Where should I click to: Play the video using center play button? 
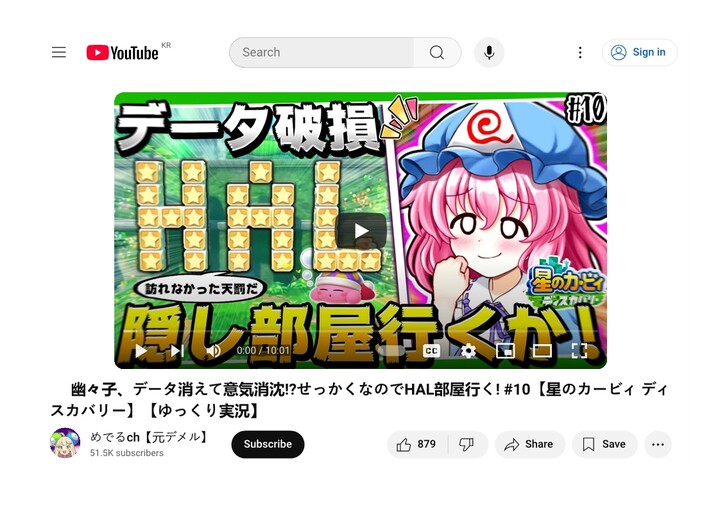360,231
